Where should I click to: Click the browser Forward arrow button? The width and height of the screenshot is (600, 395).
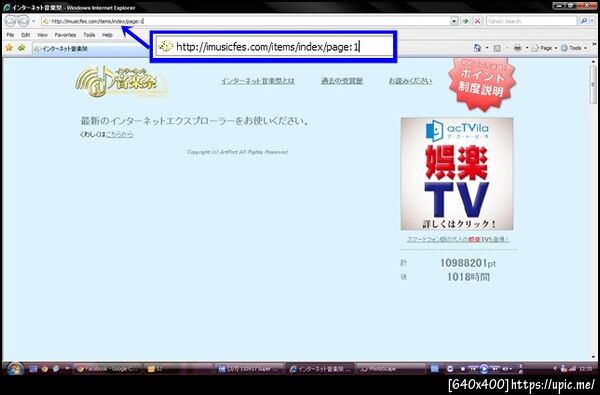pos(23,21)
